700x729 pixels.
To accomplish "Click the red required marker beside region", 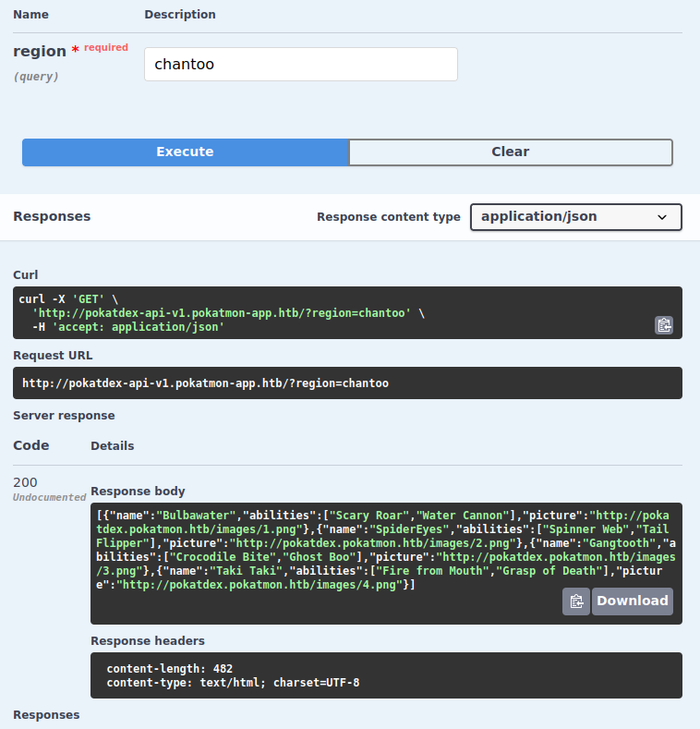I will (x=101, y=48).
